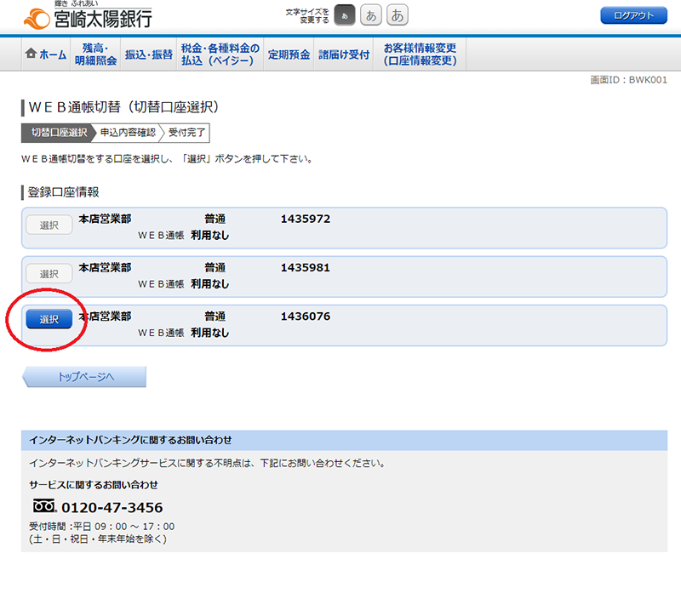The height and width of the screenshot is (616, 681).
Task: Click the 受付完了 step indicator
Action: pos(186,133)
